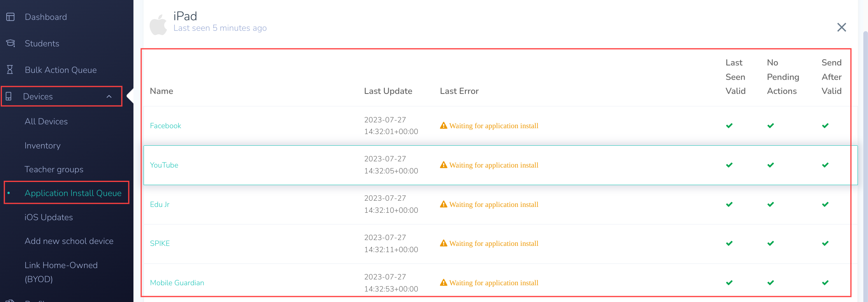Click the Bulk Action Queue hourglass icon
This screenshot has height=302, width=868.
[x=10, y=70]
